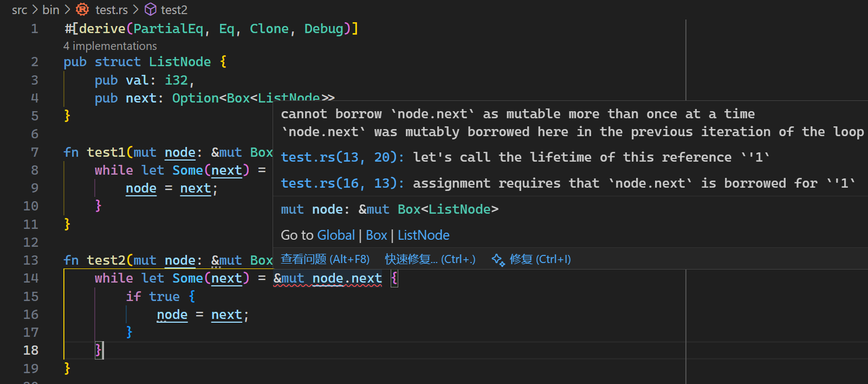Click ListNode struct name on line 2
The image size is (868, 384).
click(180, 62)
